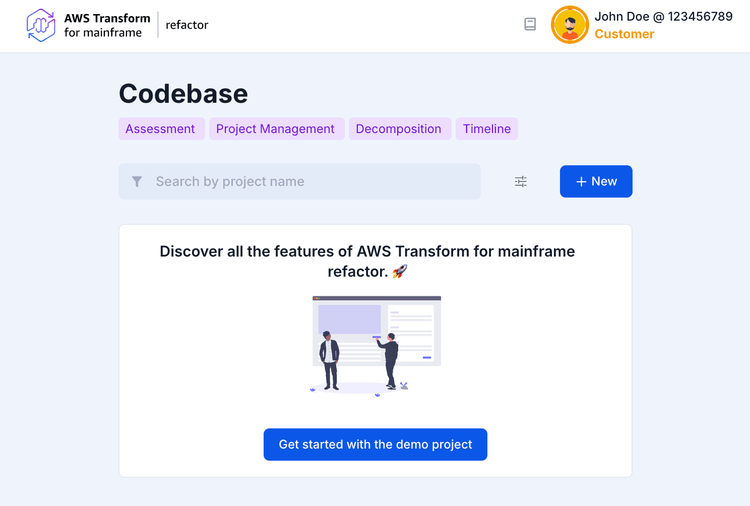Click the Customer role label
Viewport: 750px width, 506px height.
(x=624, y=34)
